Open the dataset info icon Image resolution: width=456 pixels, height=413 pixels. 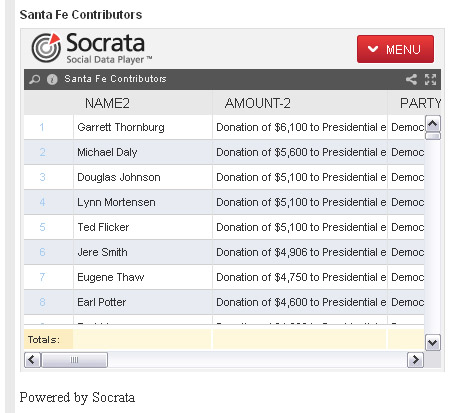tap(52, 79)
